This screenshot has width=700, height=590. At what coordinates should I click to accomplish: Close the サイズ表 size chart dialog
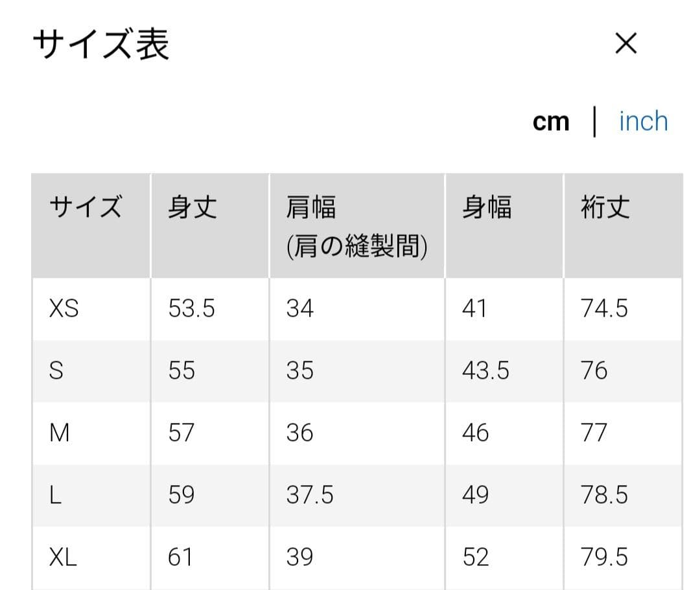pyautogui.click(x=626, y=43)
